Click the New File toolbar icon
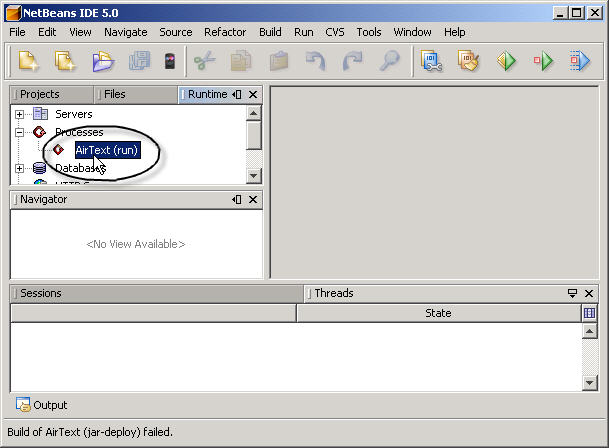Viewport: 609px width, 448px height. click(28, 61)
